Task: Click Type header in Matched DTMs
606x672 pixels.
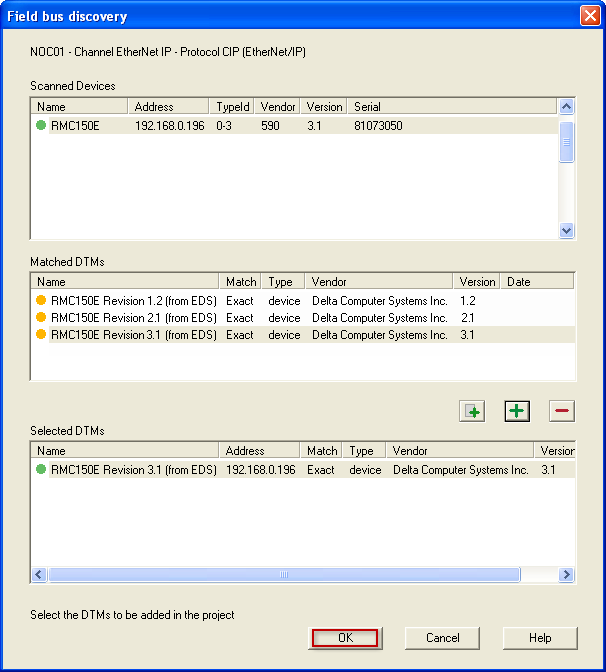Action: pyautogui.click(x=283, y=282)
